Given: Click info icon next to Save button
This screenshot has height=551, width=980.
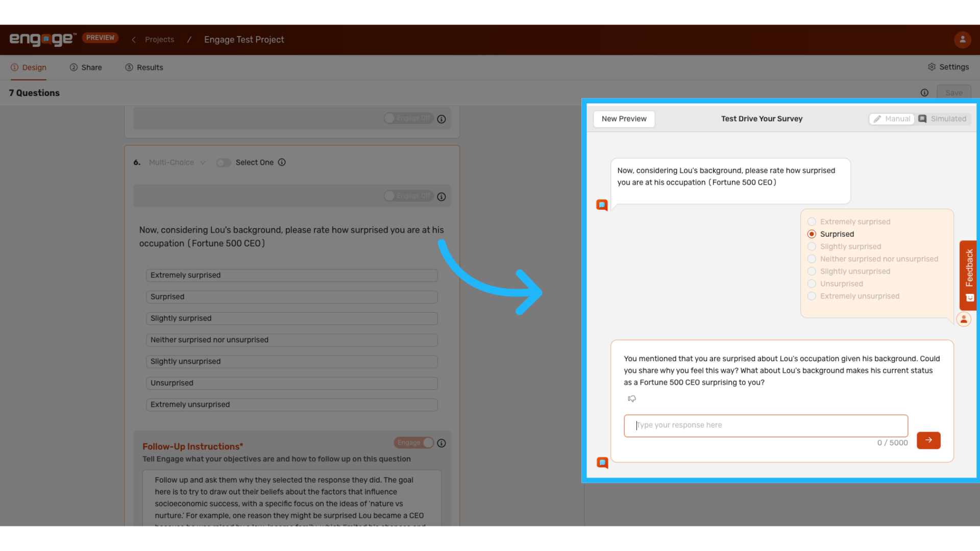Looking at the screenshot, I should point(924,92).
